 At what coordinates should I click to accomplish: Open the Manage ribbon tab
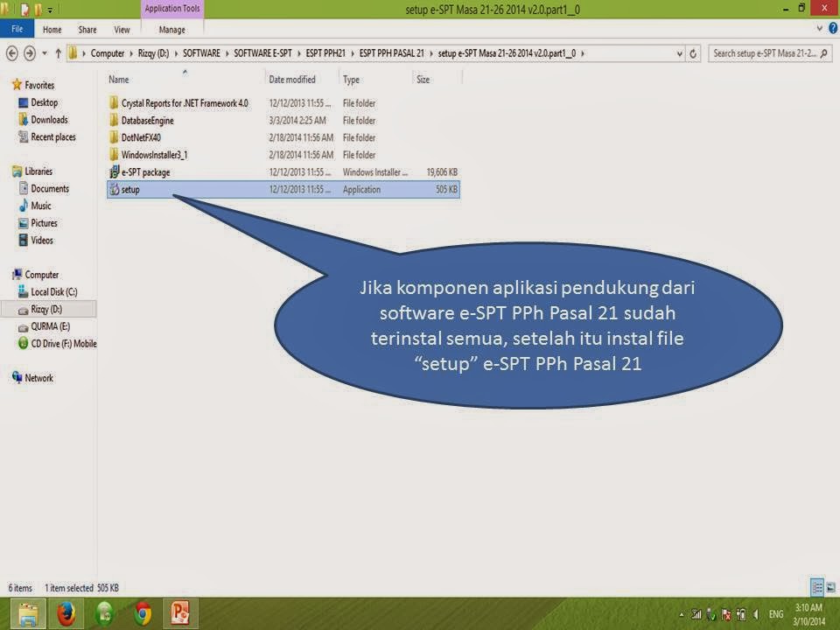point(172,30)
